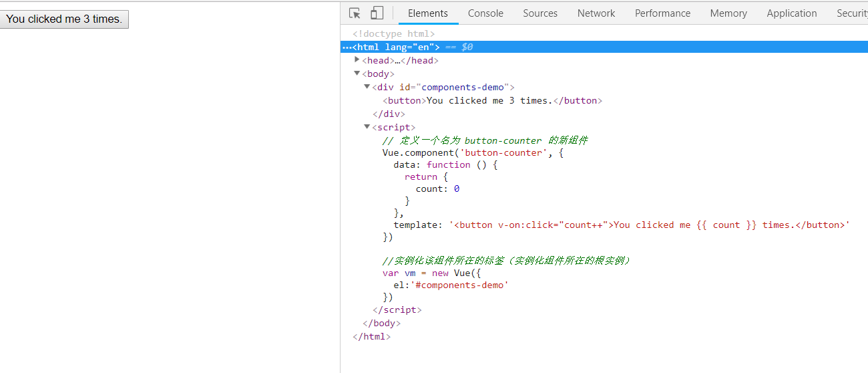Image resolution: width=868 pixels, height=373 pixels.
Task: Select the Elements tab
Action: click(x=428, y=13)
